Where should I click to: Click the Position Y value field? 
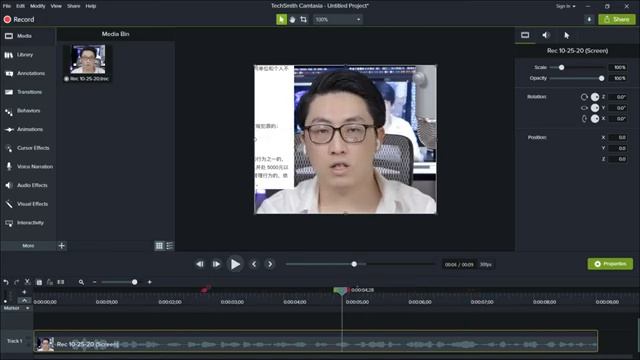618,148
